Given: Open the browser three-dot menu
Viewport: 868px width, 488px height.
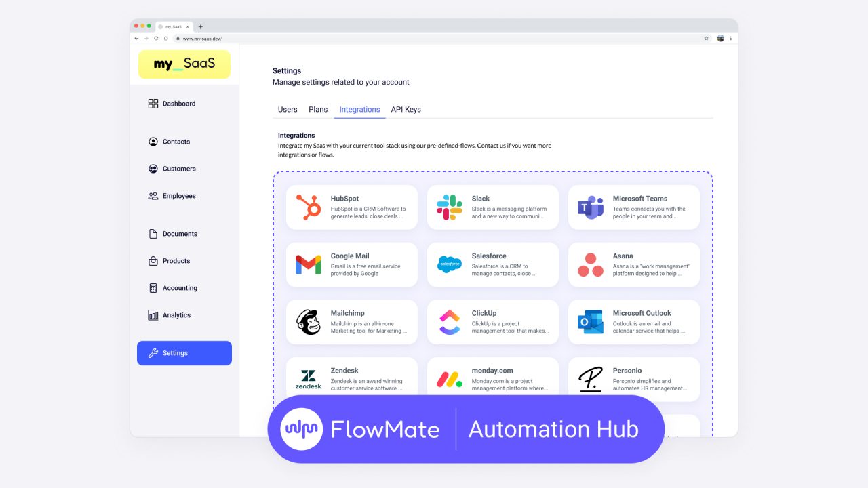Looking at the screenshot, I should coord(730,38).
